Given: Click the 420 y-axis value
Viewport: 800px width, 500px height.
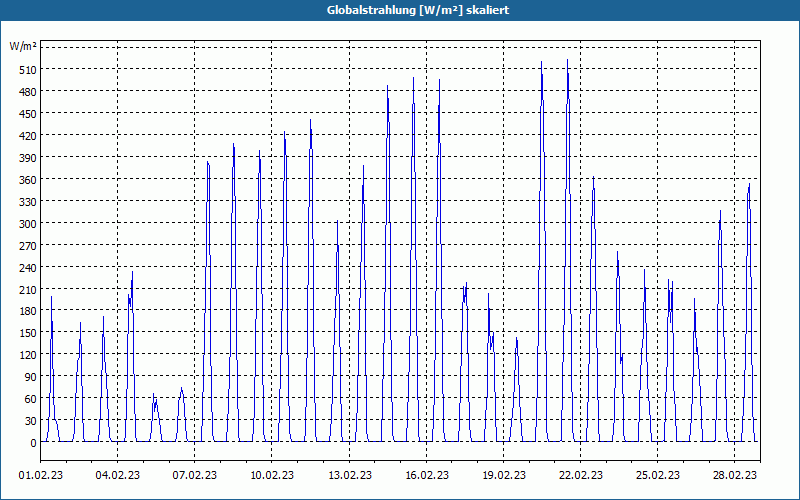Looking at the screenshot, I should (28, 135).
